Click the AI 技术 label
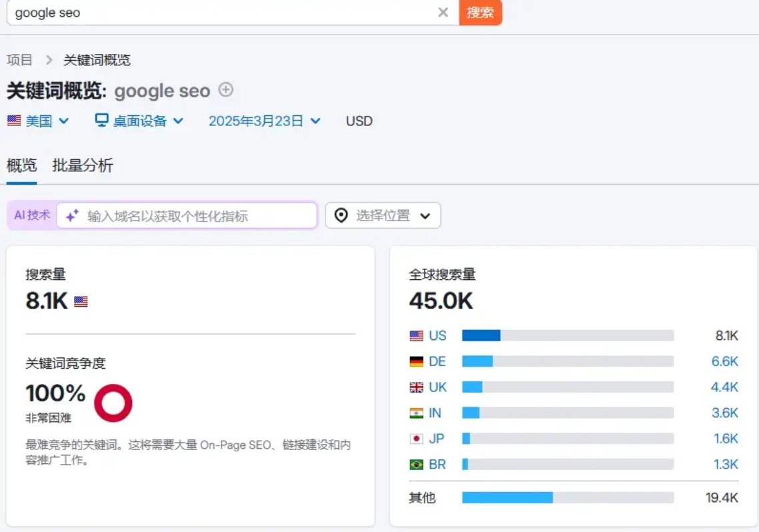This screenshot has height=532, width=759. click(32, 215)
